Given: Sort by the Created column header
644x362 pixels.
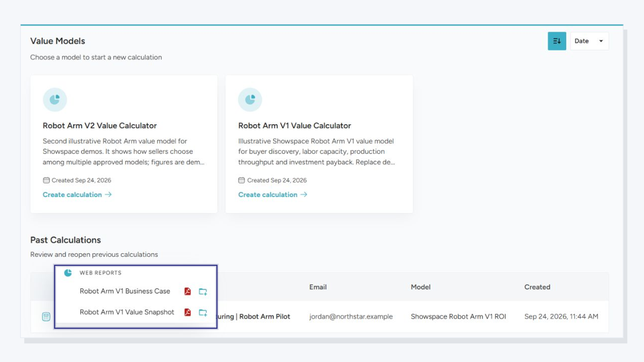Looking at the screenshot, I should tap(537, 287).
